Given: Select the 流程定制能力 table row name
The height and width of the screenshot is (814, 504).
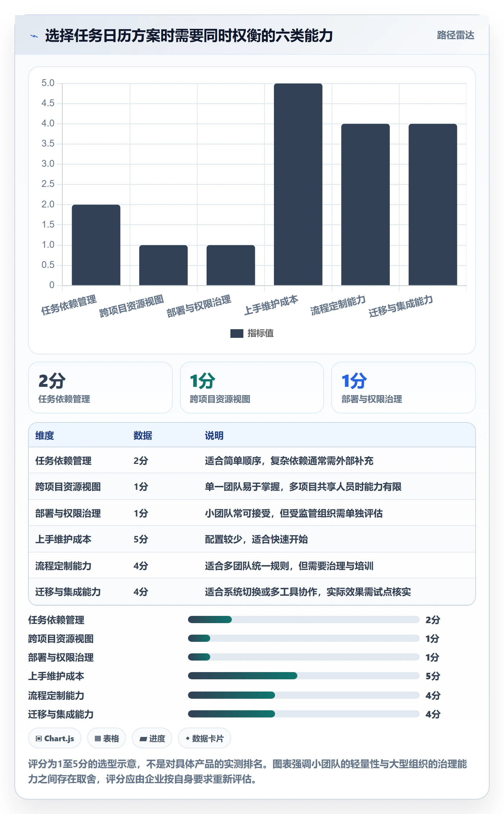Looking at the screenshot, I should 63,566.
